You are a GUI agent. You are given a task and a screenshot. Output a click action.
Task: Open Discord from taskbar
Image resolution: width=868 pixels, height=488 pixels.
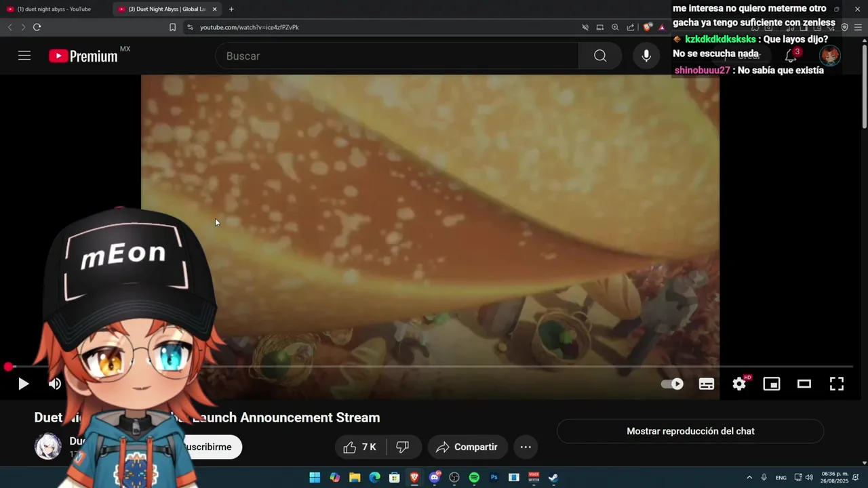(x=435, y=477)
